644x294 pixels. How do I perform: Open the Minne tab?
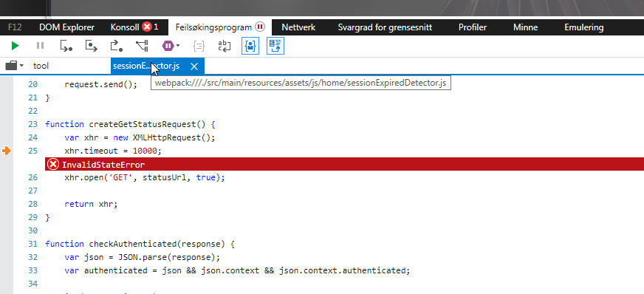pos(525,27)
